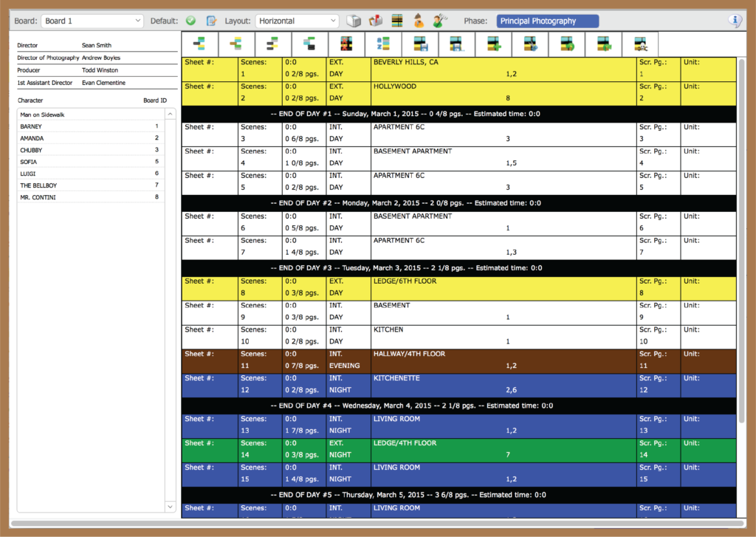Click the save-as floppy icon with dots
The image size is (756, 537).
(x=456, y=44)
